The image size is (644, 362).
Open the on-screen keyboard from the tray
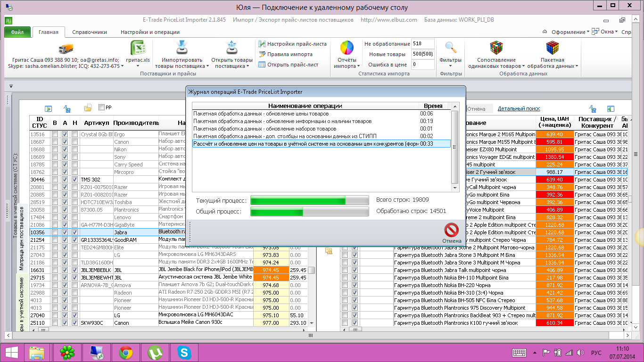[x=520, y=352]
